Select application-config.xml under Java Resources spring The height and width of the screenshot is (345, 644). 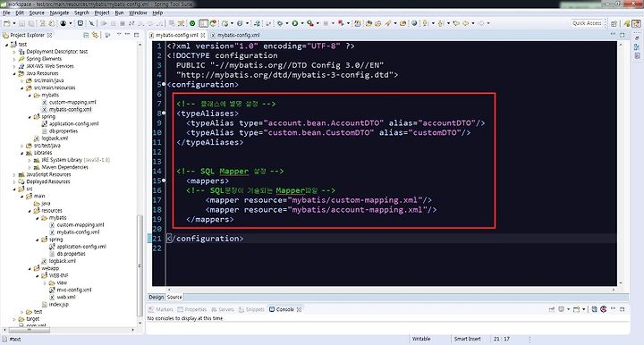pos(74,123)
